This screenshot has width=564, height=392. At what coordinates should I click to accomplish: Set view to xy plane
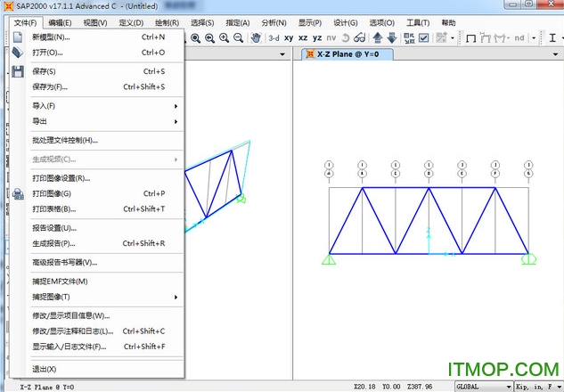(289, 38)
